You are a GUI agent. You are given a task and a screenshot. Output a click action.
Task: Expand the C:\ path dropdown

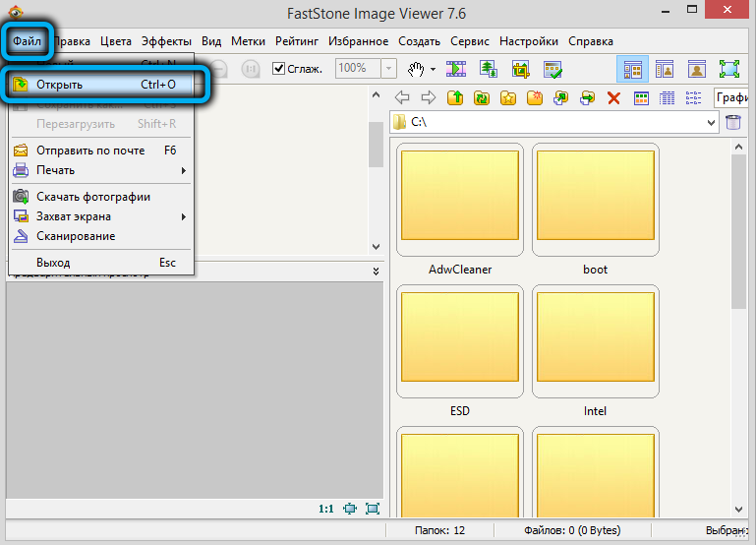[x=713, y=123]
